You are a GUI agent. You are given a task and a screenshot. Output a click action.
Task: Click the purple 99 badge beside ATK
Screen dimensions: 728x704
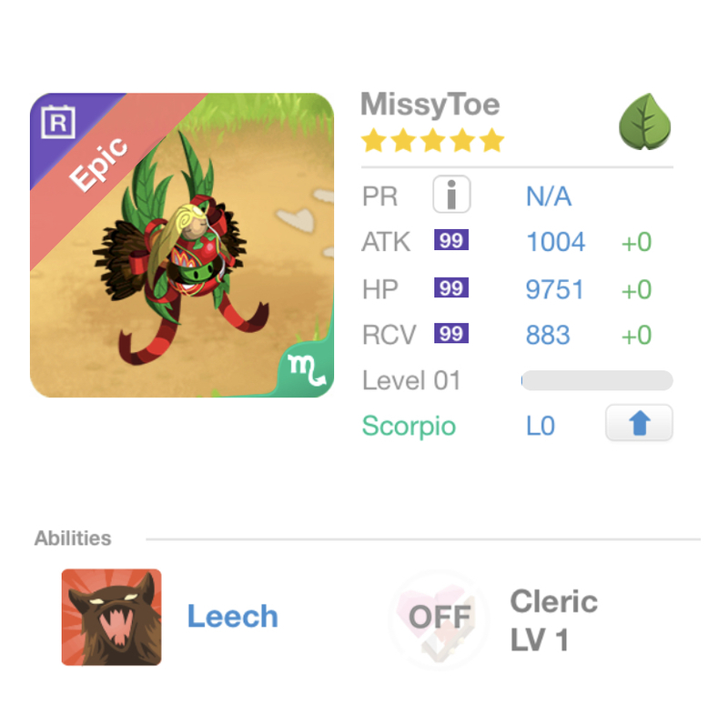point(451,241)
